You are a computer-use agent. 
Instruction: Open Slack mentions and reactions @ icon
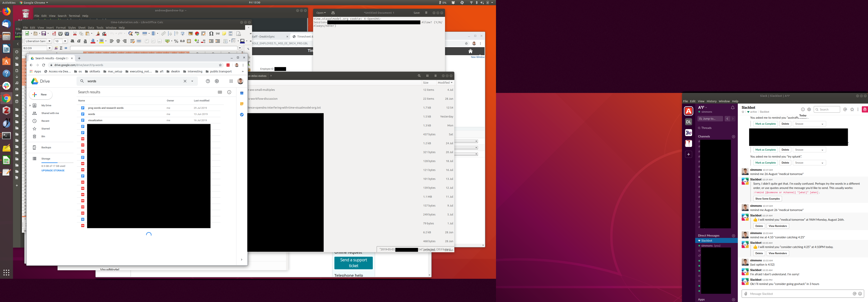coord(845,109)
